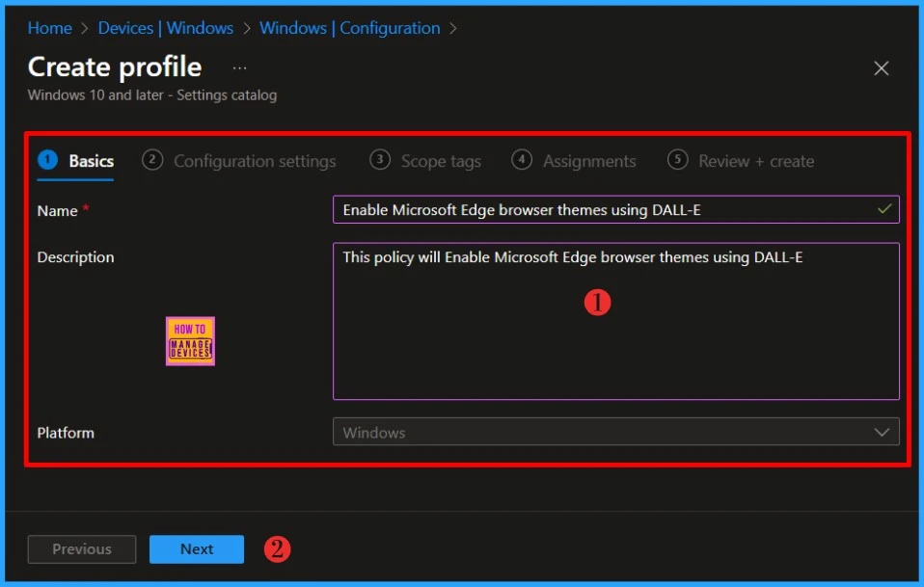The height and width of the screenshot is (587, 924).
Task: Close the Create profile pane
Action: tap(881, 68)
